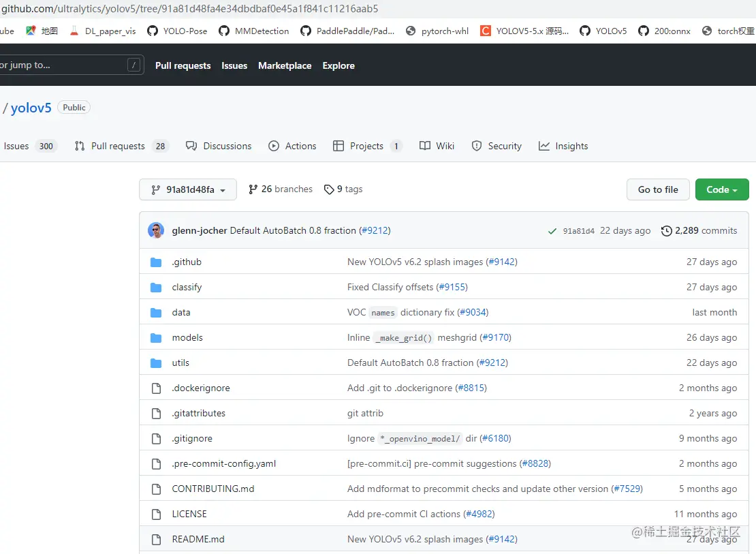
Task: Open the 91a81d48fa branch dropdown
Action: click(x=188, y=189)
